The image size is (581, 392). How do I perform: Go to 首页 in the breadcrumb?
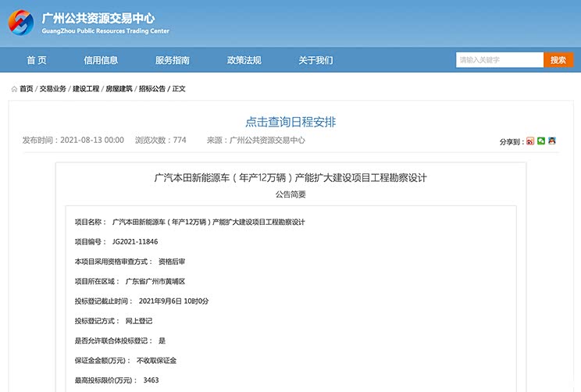pos(27,89)
